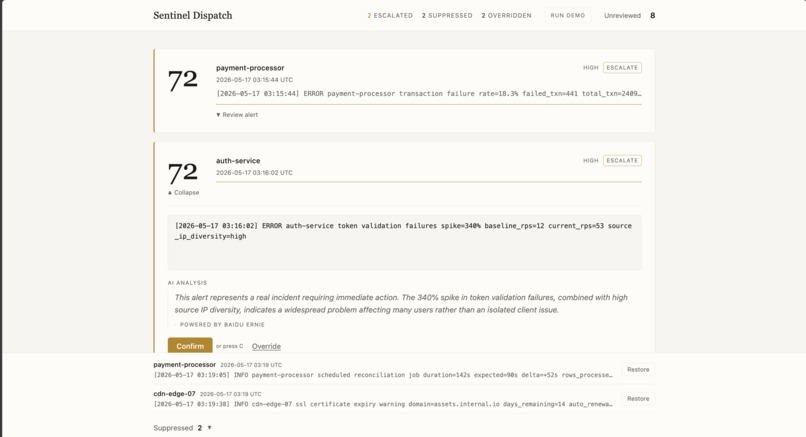Expand Review alert on payment-processor card
The width and height of the screenshot is (806, 437).
coord(237,115)
